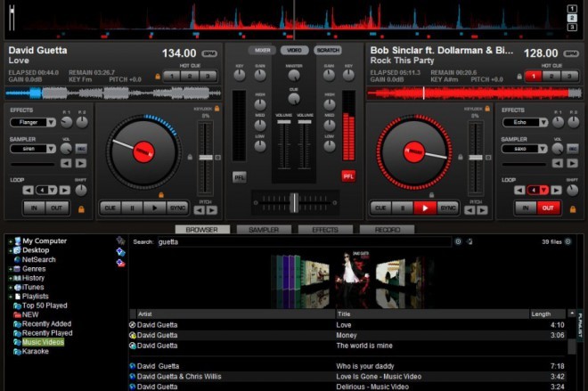Set left deck loop IN point

coord(34,208)
